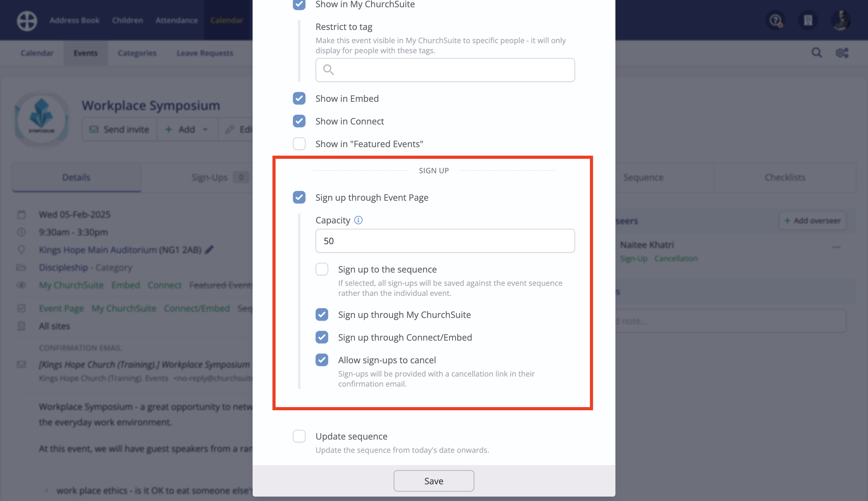The image size is (868, 501).
Task: Open Attendance module
Action: click(x=177, y=20)
